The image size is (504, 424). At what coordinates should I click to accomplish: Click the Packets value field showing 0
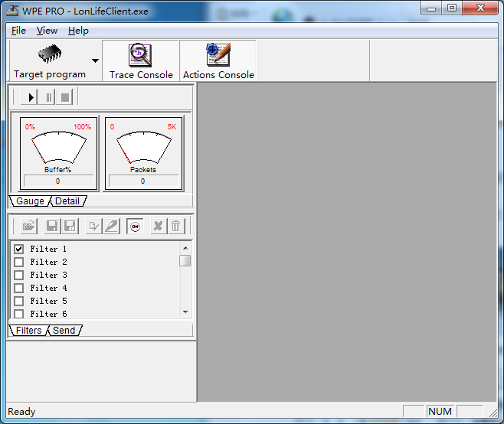[143, 181]
